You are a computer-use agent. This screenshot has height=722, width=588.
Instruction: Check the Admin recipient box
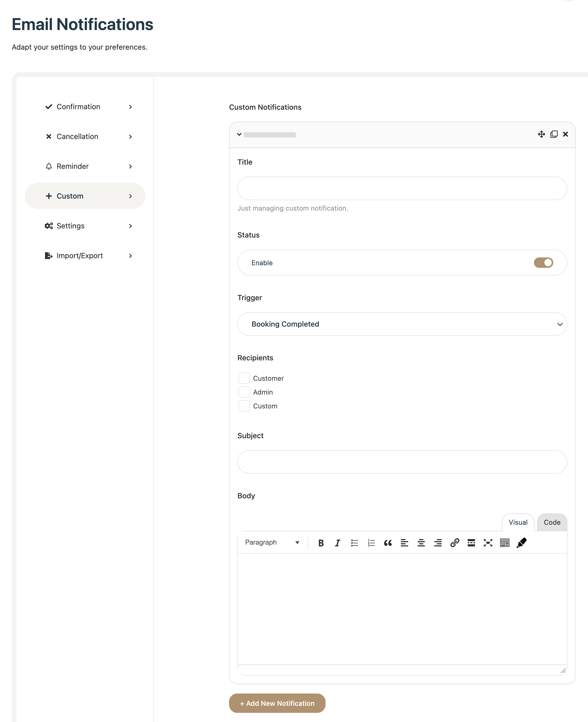coord(244,392)
